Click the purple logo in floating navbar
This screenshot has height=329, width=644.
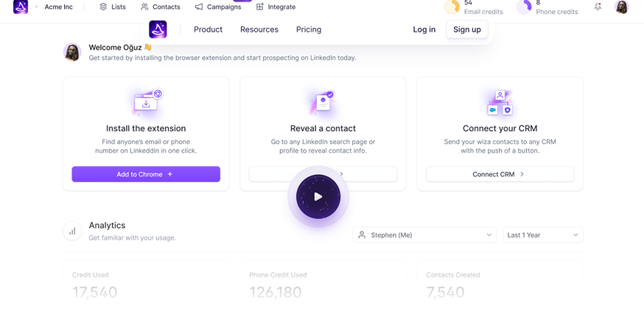(x=158, y=30)
